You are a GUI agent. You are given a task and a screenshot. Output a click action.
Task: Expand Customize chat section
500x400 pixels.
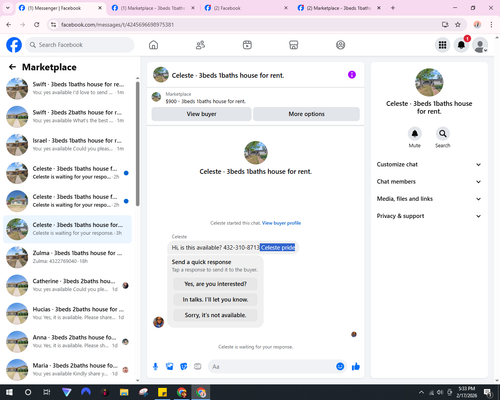(x=429, y=164)
